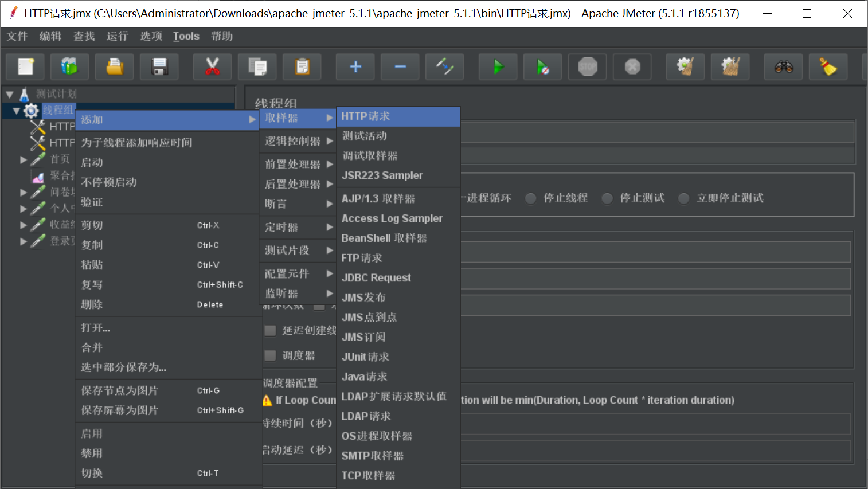Click the Search binoculars icon
This screenshot has width=868, height=489.
pos(784,67)
